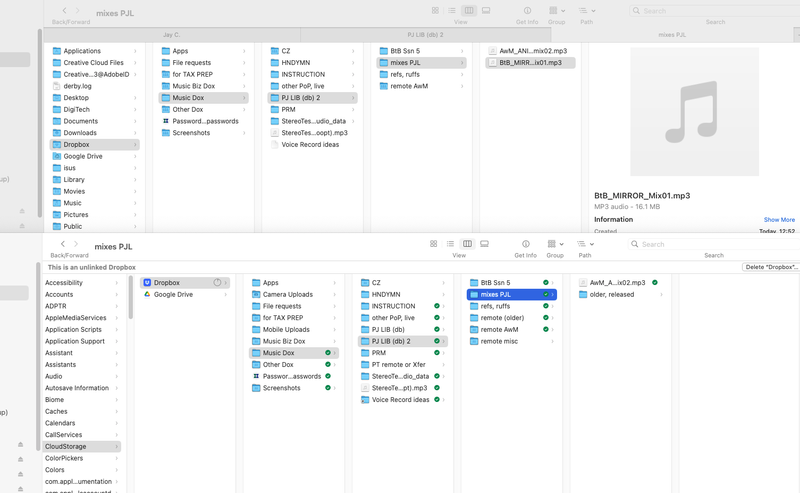The width and height of the screenshot is (800, 493).
Task: Click the forward arrow in top window
Action: click(x=78, y=11)
